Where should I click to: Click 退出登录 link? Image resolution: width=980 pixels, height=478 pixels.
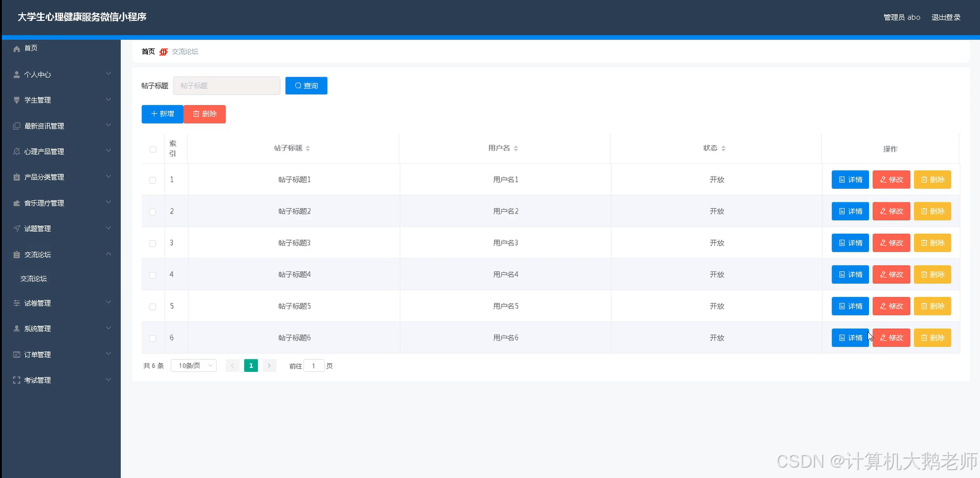click(x=946, y=17)
